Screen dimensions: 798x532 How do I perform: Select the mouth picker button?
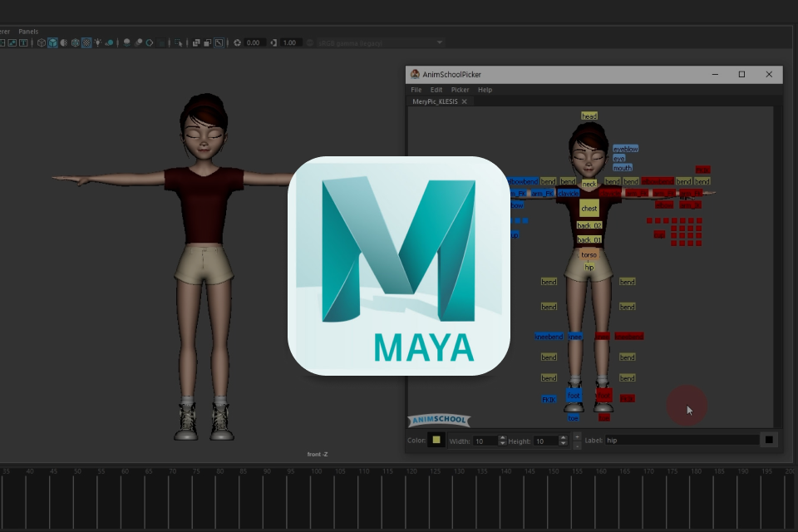tap(623, 167)
